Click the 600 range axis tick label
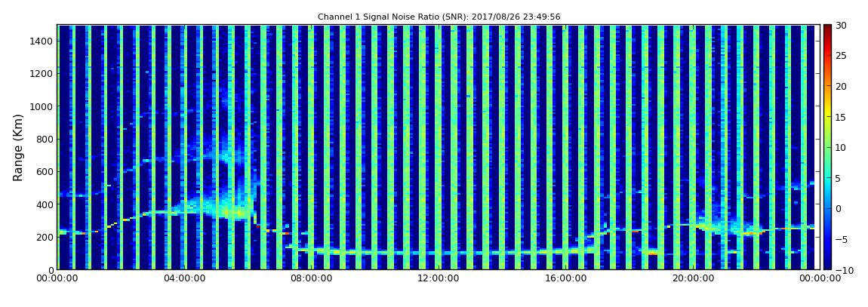Image resolution: width=868 pixels, height=307 pixels. pyautogui.click(x=45, y=171)
